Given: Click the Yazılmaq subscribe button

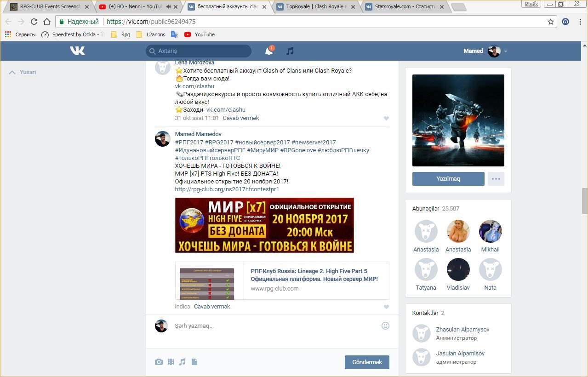Looking at the screenshot, I should 448,179.
